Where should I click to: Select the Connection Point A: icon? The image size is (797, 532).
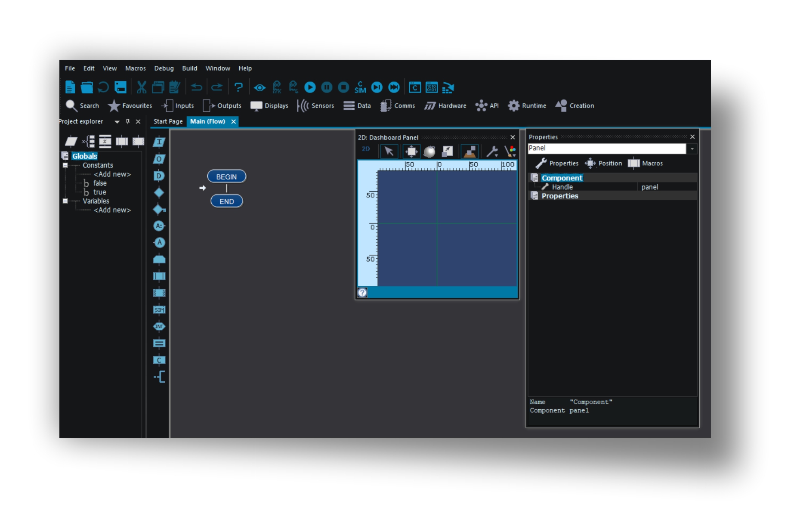[x=159, y=226]
